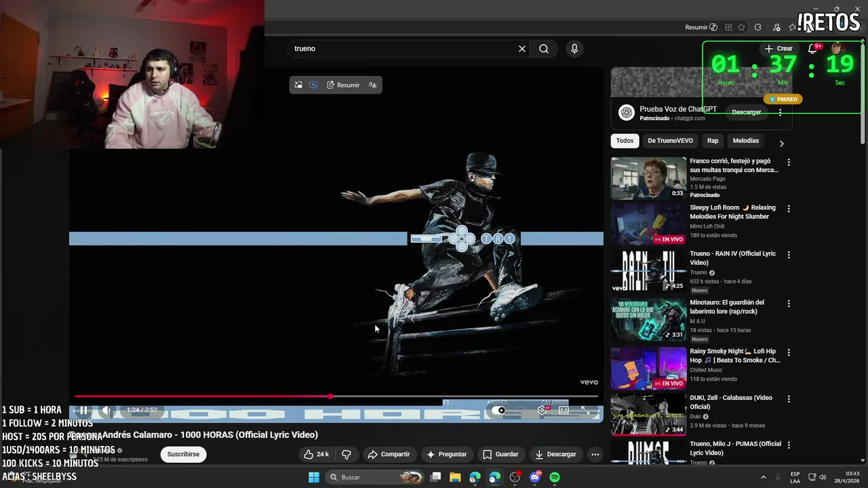Select the Todos filter chip

coord(625,140)
